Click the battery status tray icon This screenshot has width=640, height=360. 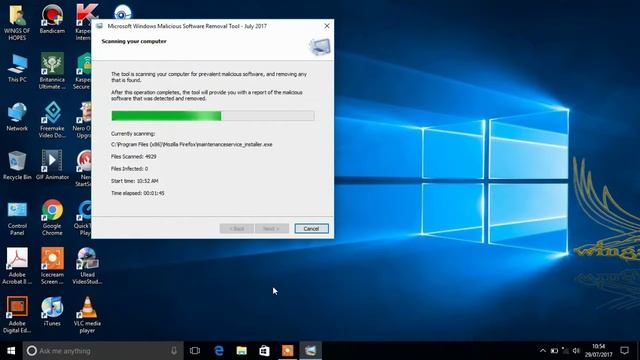click(x=554, y=351)
